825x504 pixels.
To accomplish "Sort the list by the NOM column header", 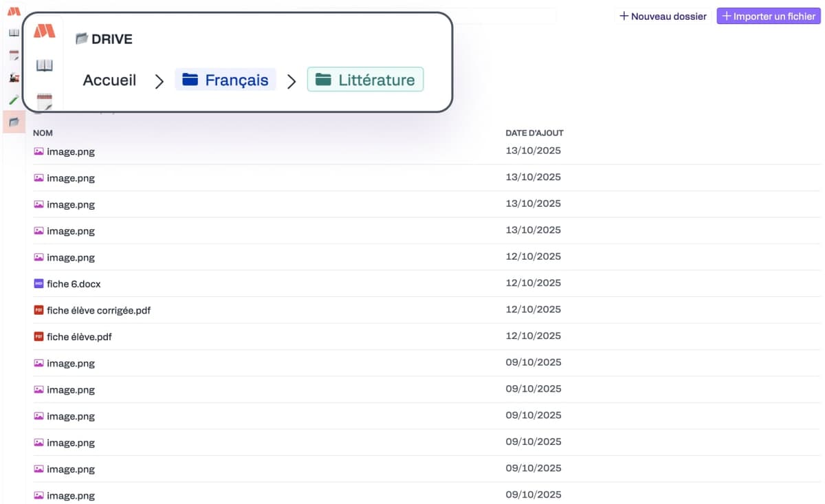I will click(x=43, y=133).
